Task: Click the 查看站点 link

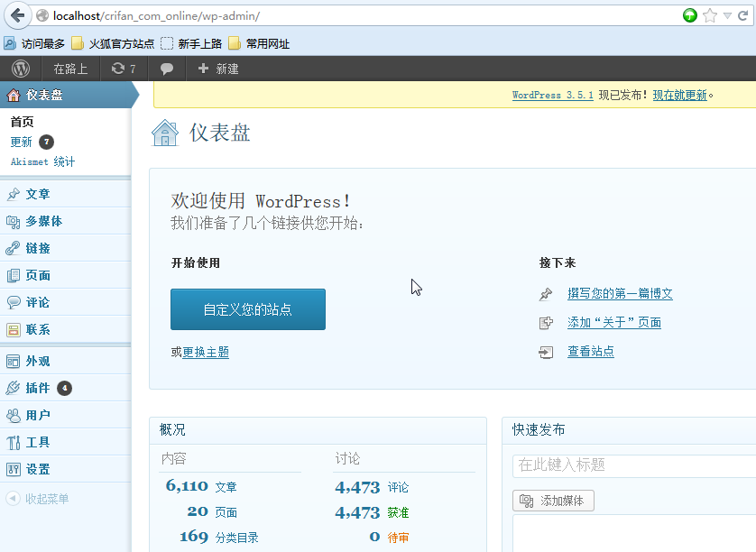Action: (591, 352)
